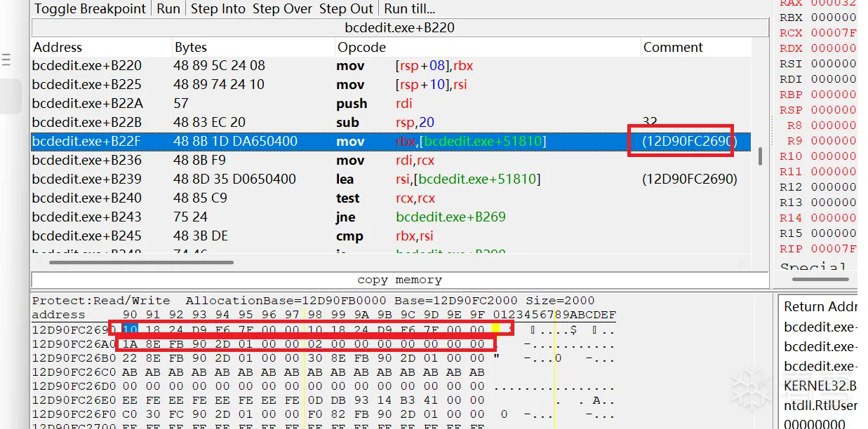This screenshot has width=868, height=429.
Task: Click the R13 register value
Action: pos(834,203)
